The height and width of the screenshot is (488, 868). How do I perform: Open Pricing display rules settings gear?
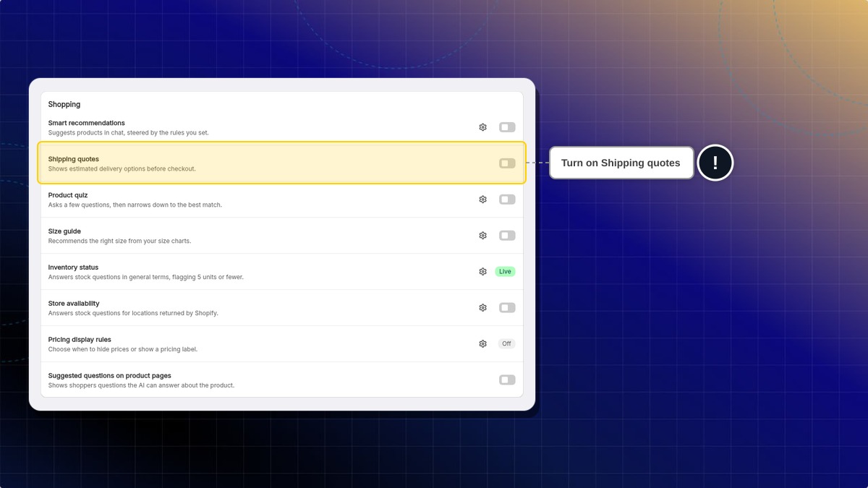[482, 344]
